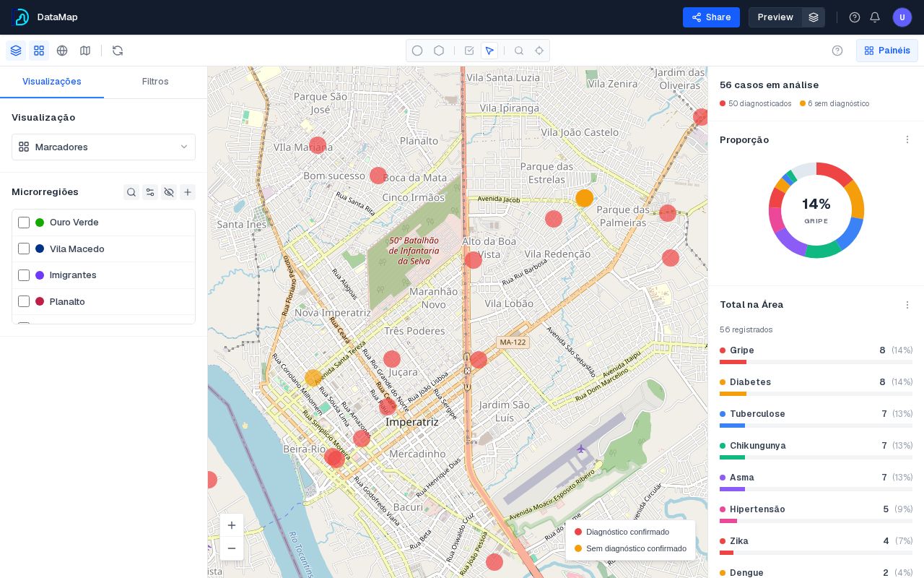Click the Planalto red color dot
The image size is (924, 578).
(40, 301)
